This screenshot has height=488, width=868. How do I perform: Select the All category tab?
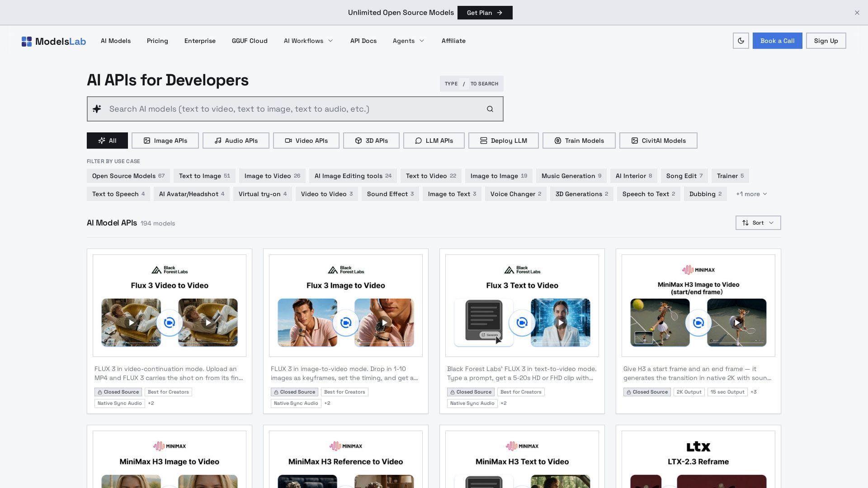pos(107,141)
